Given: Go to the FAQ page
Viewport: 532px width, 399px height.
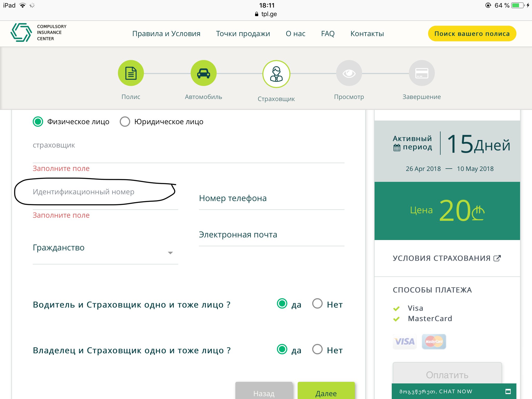Looking at the screenshot, I should tap(328, 34).
